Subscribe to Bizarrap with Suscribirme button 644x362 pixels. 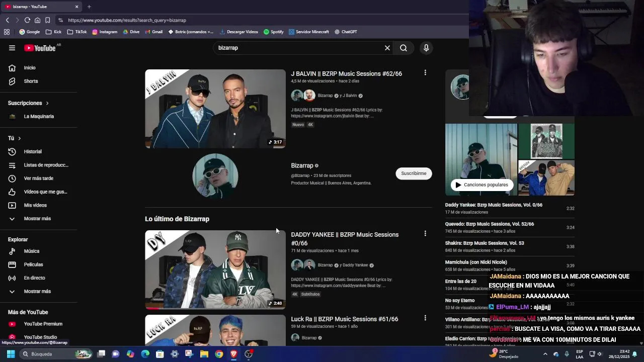point(414,173)
